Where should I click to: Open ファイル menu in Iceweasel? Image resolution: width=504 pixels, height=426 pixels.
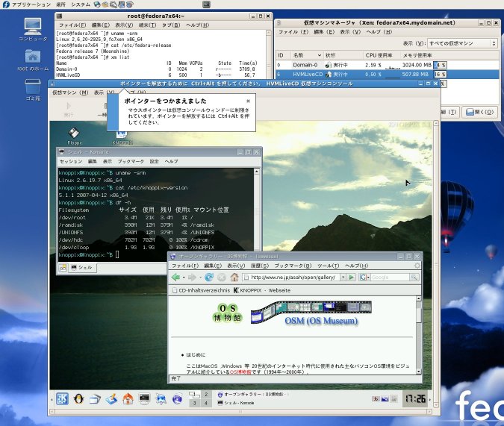(185, 266)
